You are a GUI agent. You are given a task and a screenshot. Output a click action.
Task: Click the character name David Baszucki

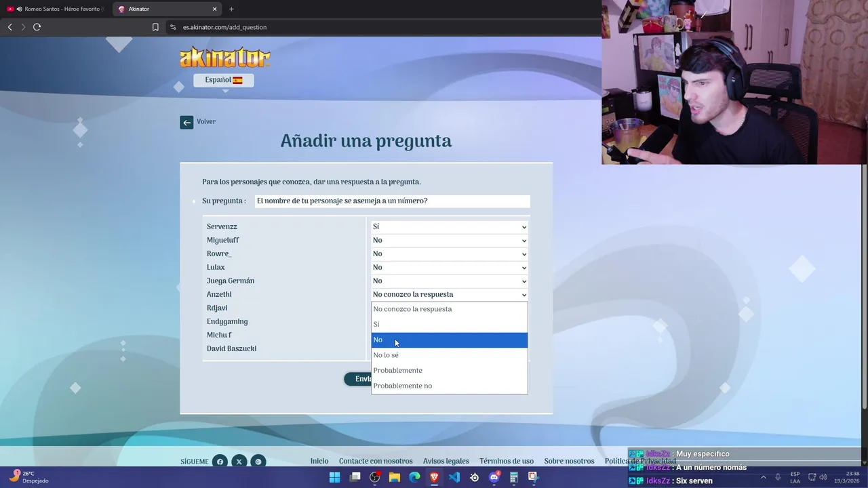coord(231,349)
